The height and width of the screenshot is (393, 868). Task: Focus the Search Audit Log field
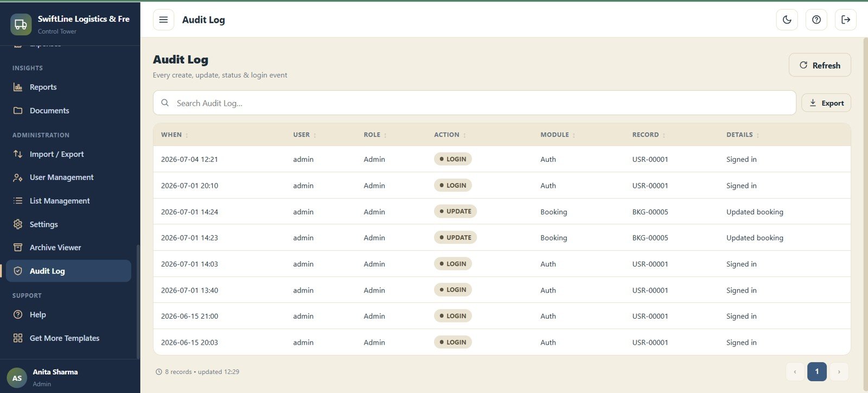click(474, 103)
